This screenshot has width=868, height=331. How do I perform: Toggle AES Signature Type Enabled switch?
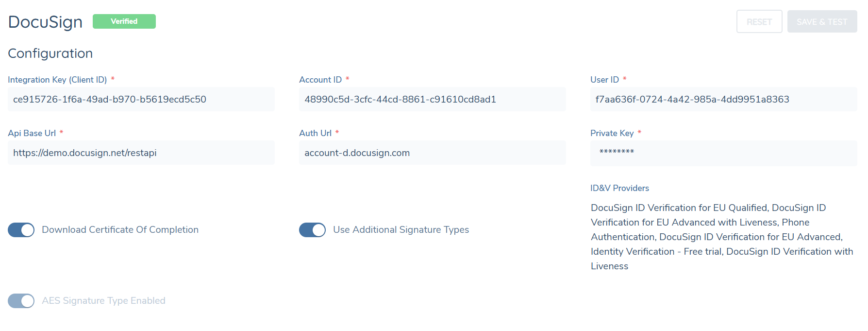[21, 301]
